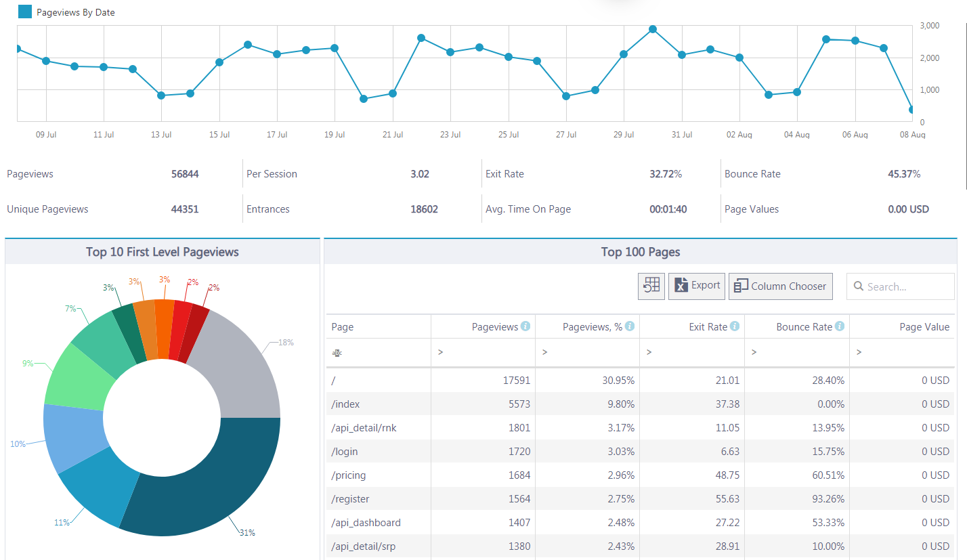This screenshot has width=967, height=560.
Task: Focus the Search box in Top 100 Pages
Action: pos(901,286)
